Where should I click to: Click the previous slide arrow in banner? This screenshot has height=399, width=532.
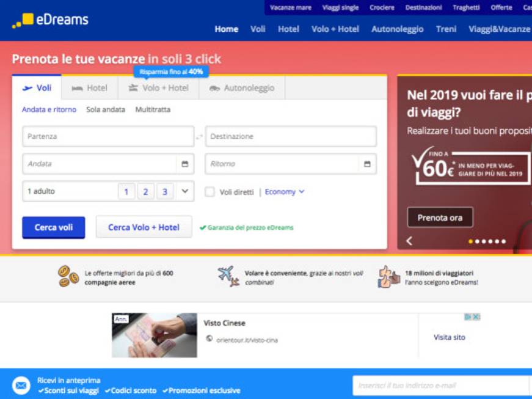(x=409, y=241)
